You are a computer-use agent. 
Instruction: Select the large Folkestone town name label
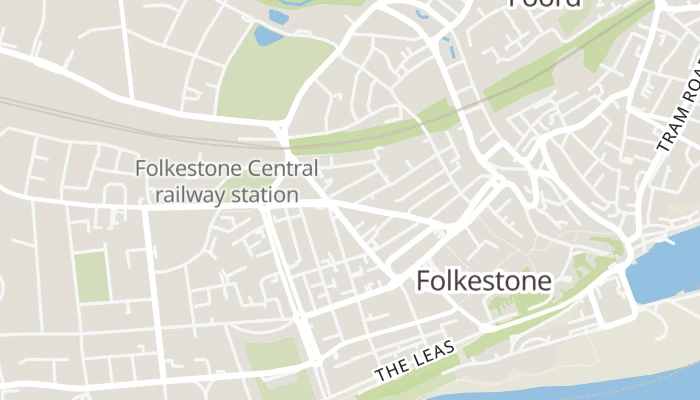pyautogui.click(x=484, y=281)
